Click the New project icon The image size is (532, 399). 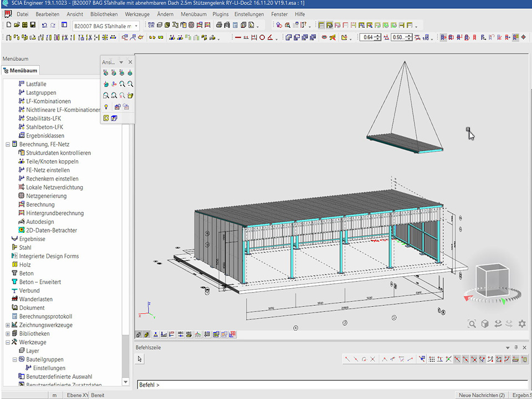[8, 25]
